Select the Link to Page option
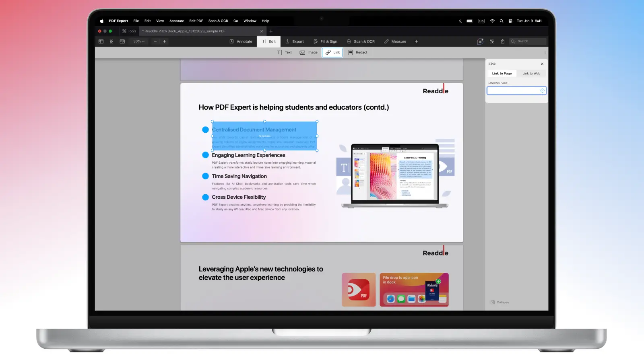This screenshot has width=644, height=362. point(502,74)
